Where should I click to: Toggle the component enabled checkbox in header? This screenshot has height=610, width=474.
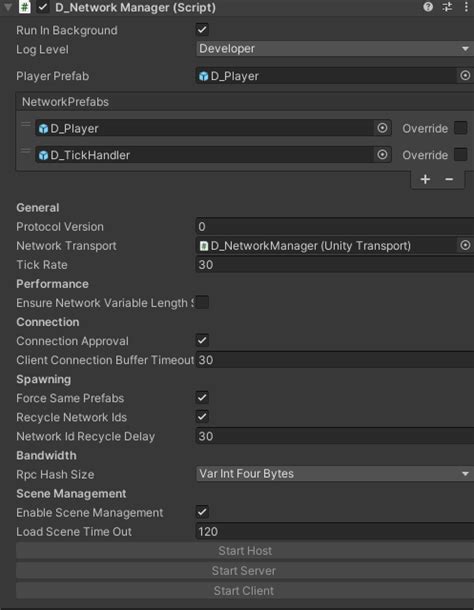43,7
